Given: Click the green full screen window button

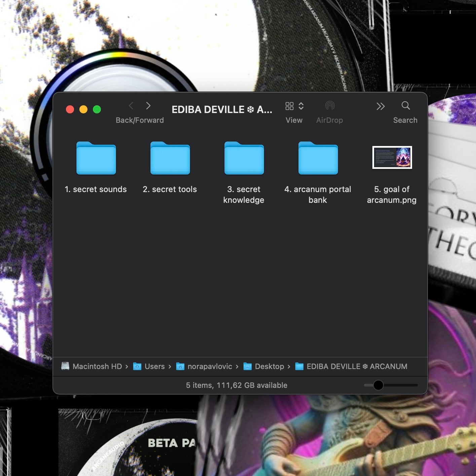Looking at the screenshot, I should 97,109.
